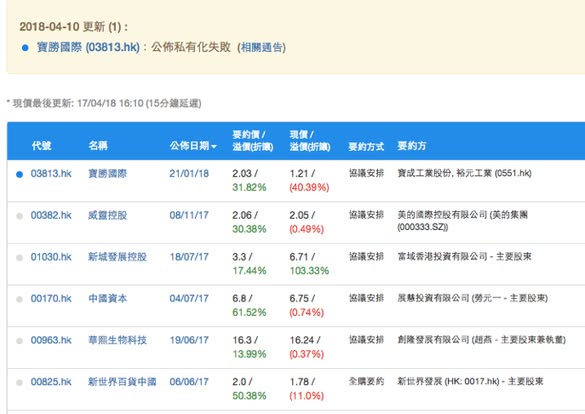Select premium value 17.44%

click(249, 271)
